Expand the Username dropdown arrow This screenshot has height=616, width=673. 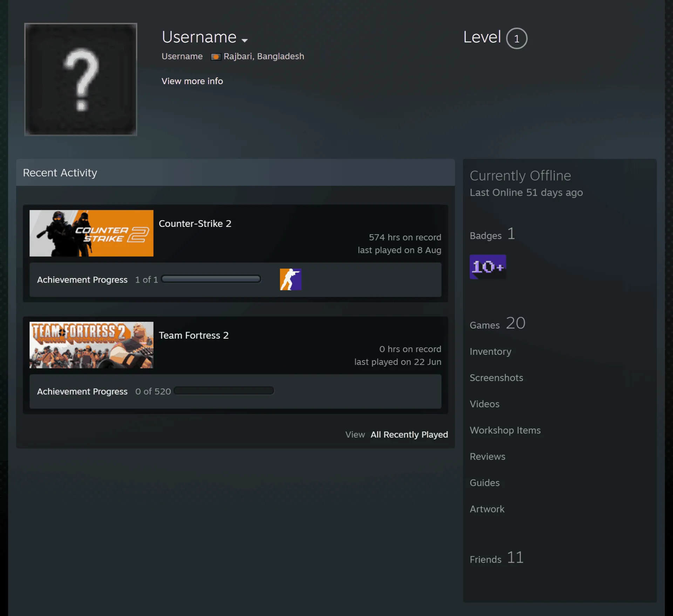[245, 40]
